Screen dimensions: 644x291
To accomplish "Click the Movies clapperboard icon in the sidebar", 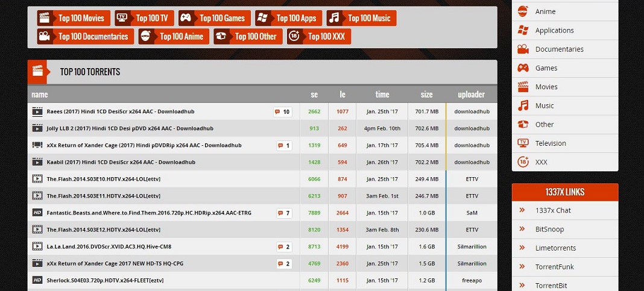I will [x=523, y=87].
